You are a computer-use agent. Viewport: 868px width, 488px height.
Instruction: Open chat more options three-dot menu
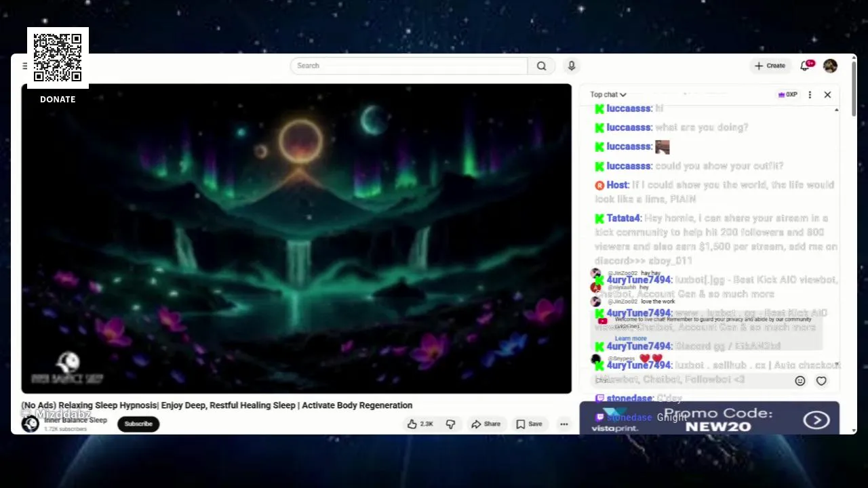(x=810, y=95)
